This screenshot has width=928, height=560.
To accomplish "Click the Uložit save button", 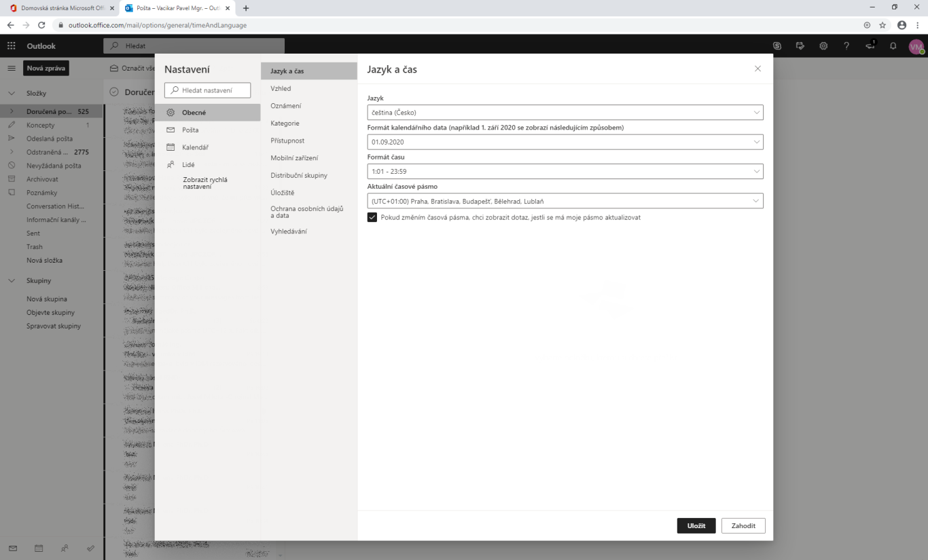I will 696,525.
